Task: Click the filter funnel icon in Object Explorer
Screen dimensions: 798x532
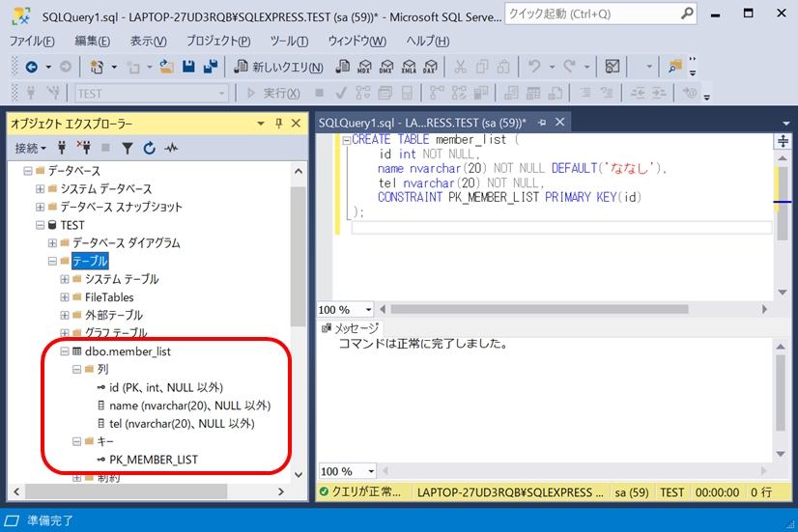Action: pyautogui.click(x=128, y=148)
